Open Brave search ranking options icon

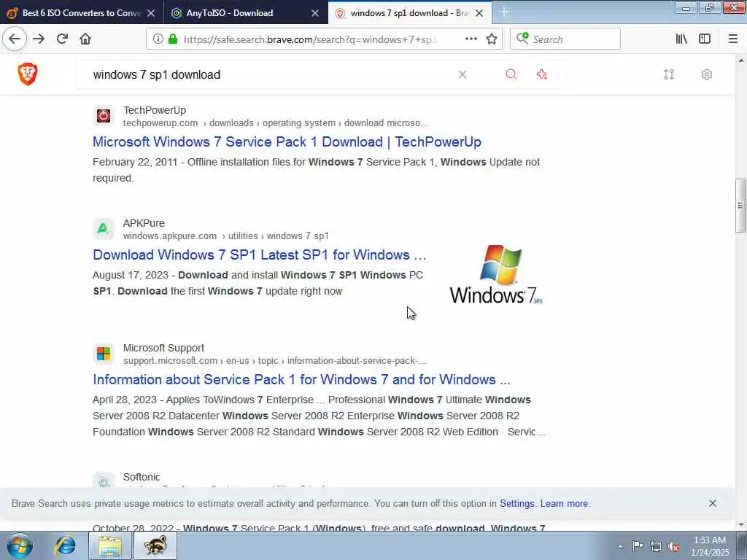coord(669,74)
